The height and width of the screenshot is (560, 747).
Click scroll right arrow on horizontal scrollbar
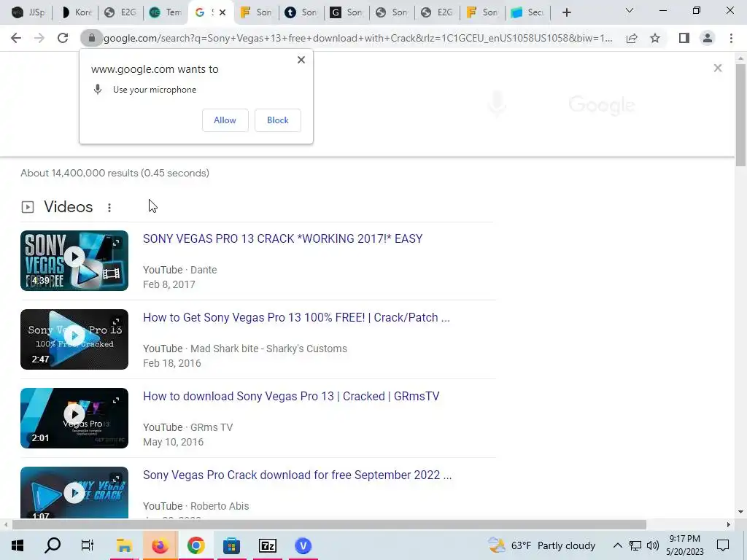(729, 525)
